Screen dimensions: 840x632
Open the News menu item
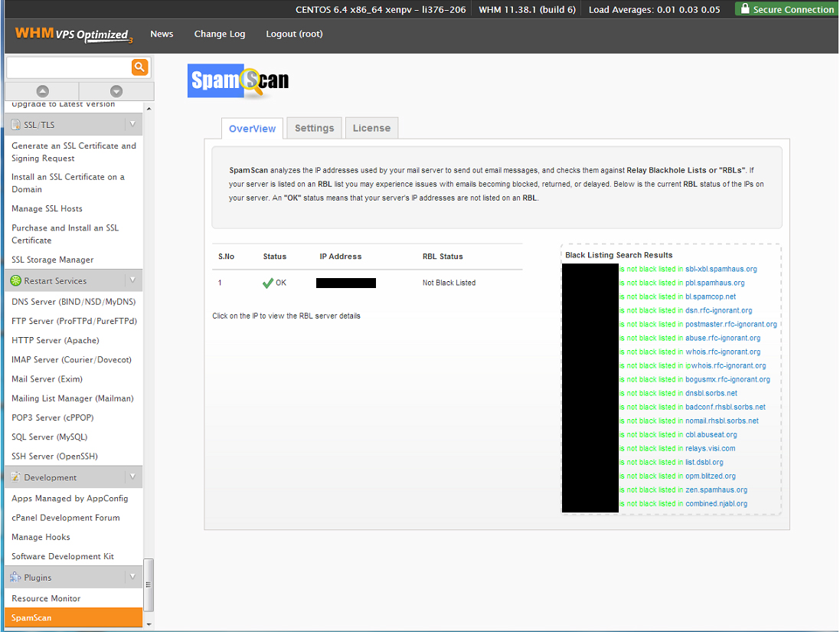(x=162, y=34)
